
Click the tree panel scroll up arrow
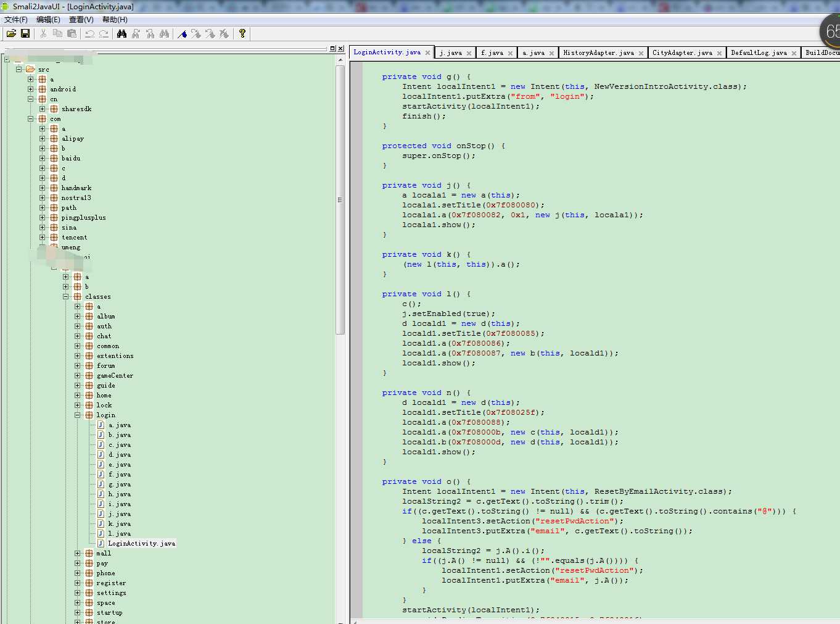(x=340, y=60)
